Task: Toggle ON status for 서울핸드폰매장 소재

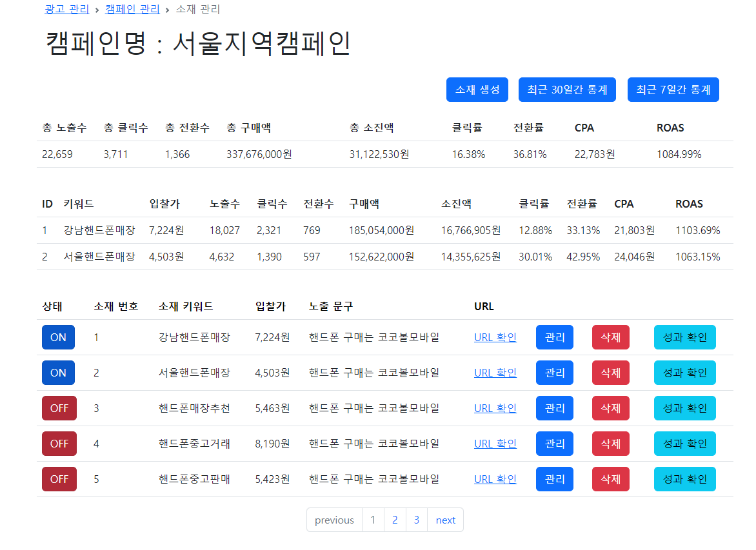Action: click(x=58, y=373)
